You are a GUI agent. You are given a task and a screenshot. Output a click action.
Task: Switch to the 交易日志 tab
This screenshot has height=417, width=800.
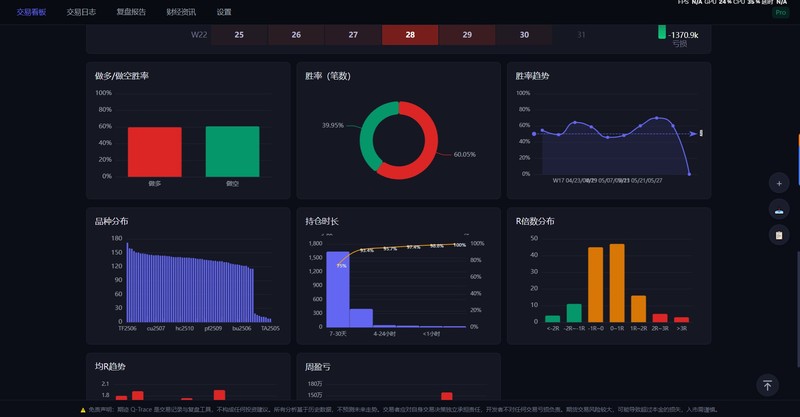[x=81, y=12]
